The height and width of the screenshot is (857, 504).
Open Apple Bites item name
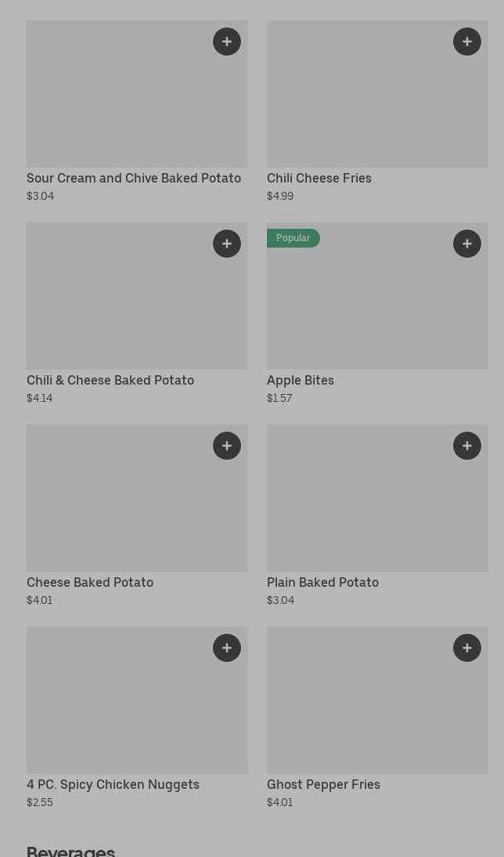[x=301, y=381]
